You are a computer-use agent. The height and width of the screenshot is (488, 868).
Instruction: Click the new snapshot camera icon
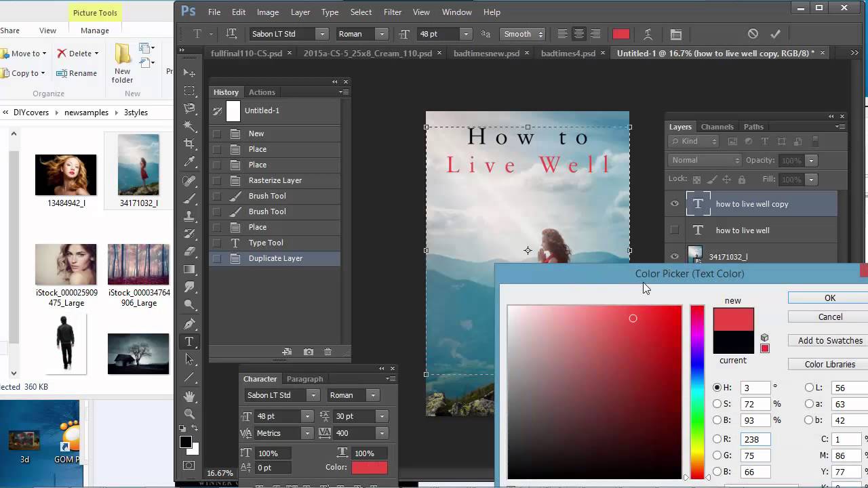tap(308, 352)
